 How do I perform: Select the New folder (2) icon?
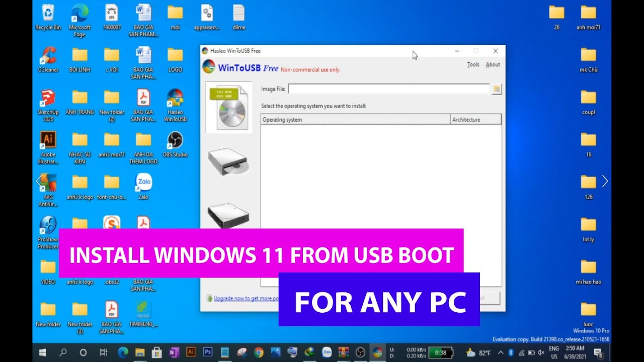[x=112, y=105]
